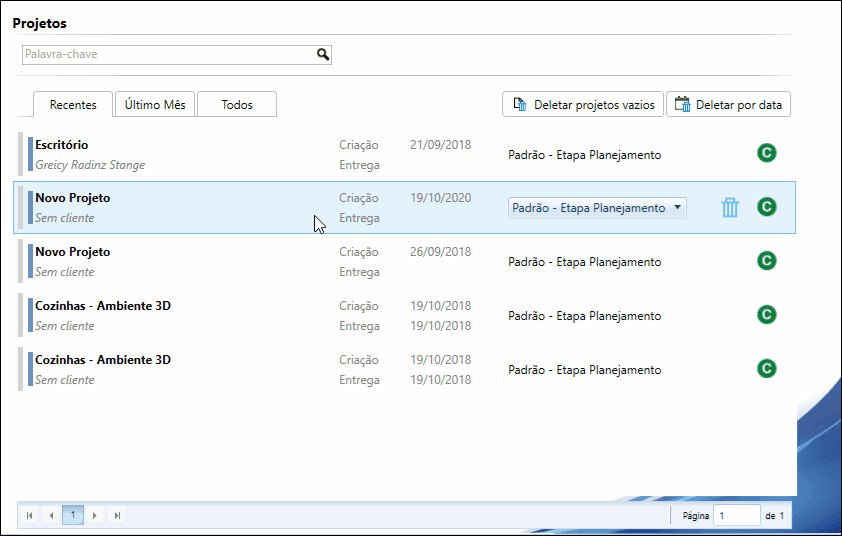This screenshot has height=536, width=842.
Task: Click the Palavra-chave search field
Action: coord(177,55)
